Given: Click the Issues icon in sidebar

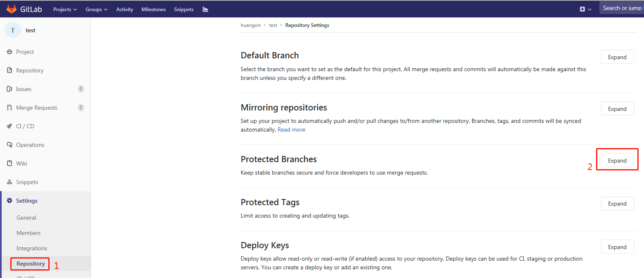Looking at the screenshot, I should tap(10, 89).
